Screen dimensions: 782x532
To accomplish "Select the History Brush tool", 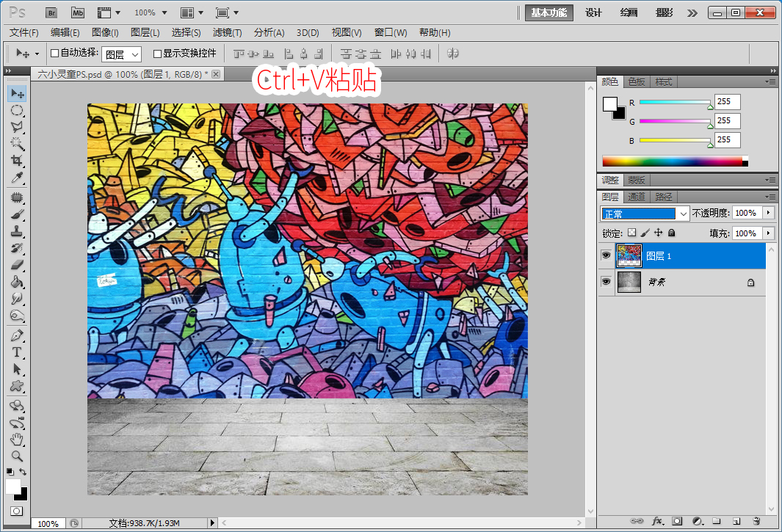I will 17,248.
